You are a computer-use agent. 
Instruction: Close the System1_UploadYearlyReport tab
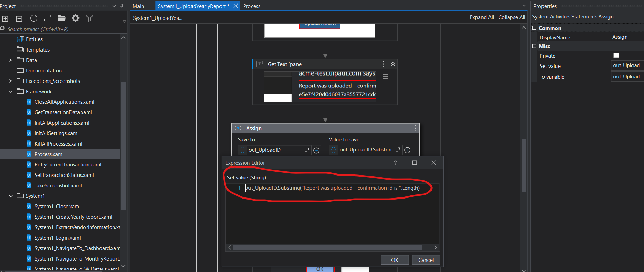(x=236, y=6)
